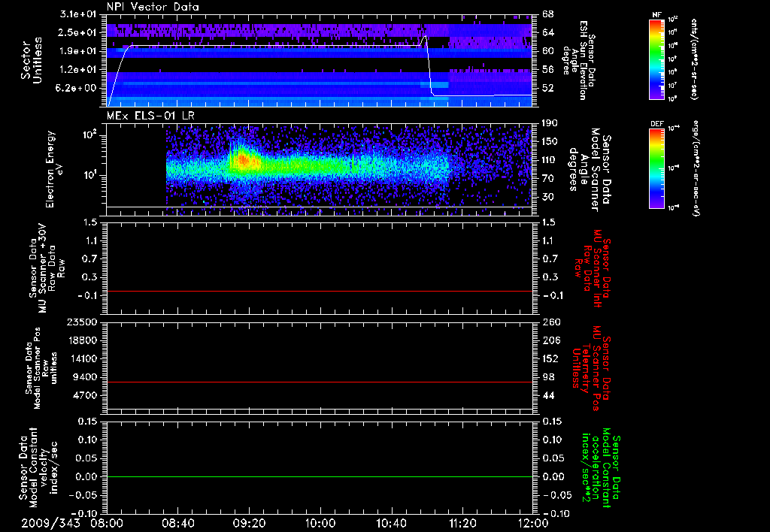Click the "52" sun elevation axis value
This screenshot has width=770, height=532.
[x=548, y=88]
